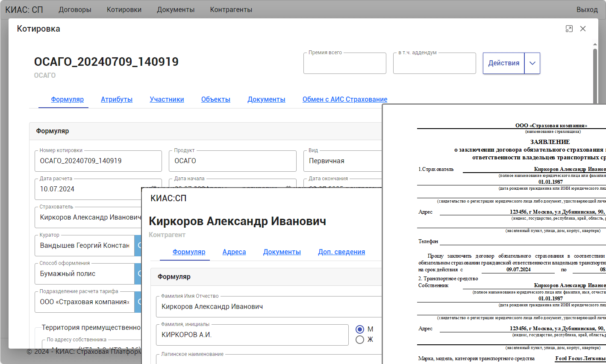Click 2. Транспортное средство line in document
Image resolution: width=606 pixels, height=364 pixels.
pyautogui.click(x=448, y=279)
